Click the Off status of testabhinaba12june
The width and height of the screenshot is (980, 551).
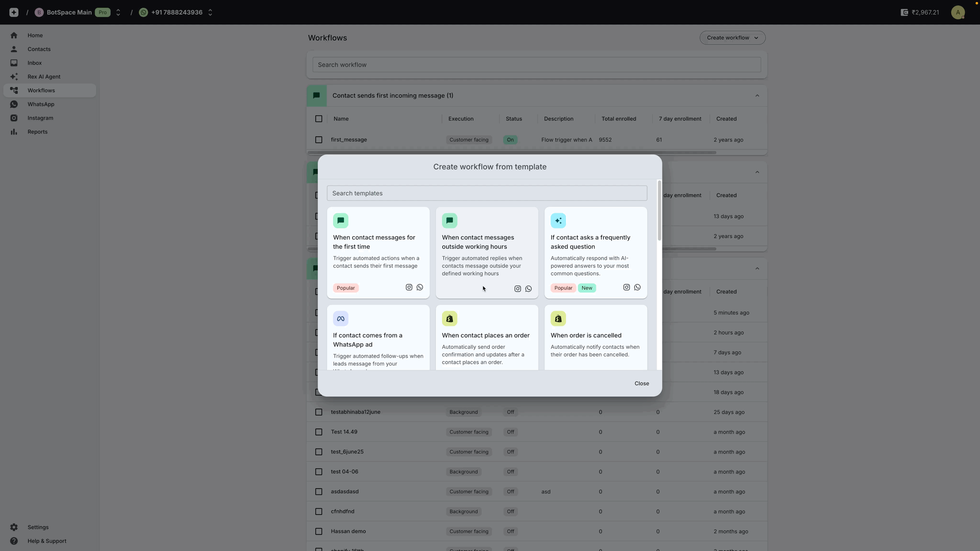click(511, 412)
